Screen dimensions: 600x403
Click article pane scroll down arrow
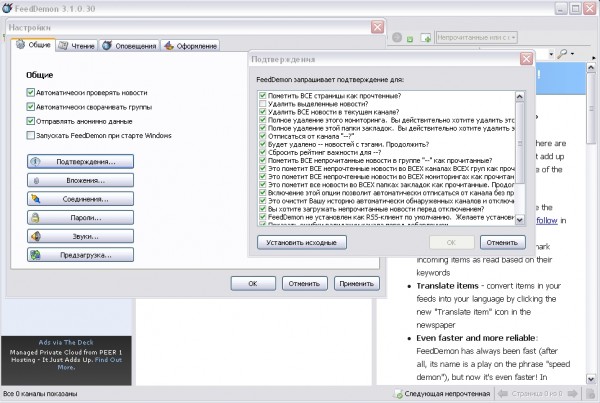pos(591,379)
